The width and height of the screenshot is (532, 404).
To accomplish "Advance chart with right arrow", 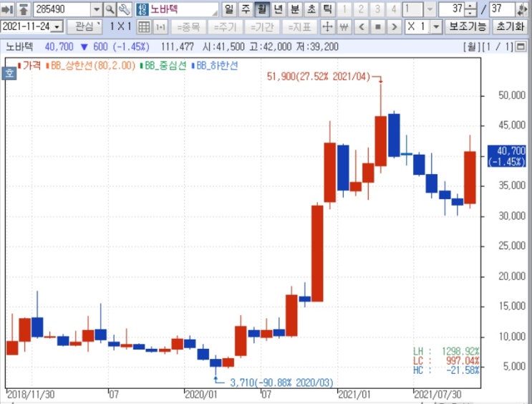I will [395, 27].
